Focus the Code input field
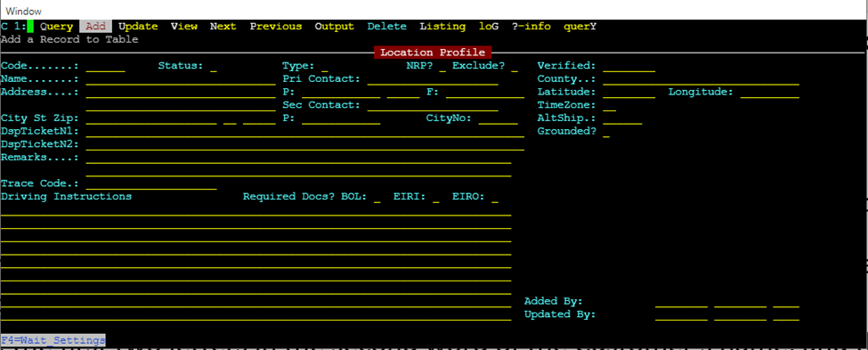The height and width of the screenshot is (350, 868). pos(106,67)
